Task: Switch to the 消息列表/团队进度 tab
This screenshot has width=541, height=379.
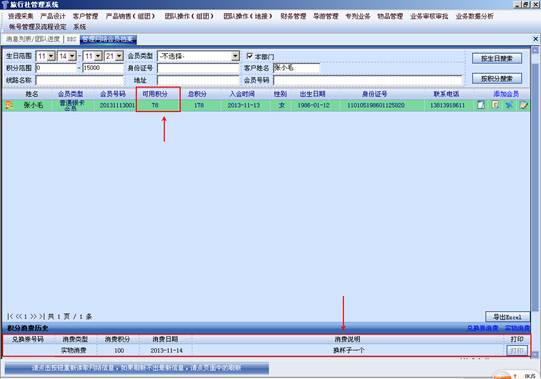Action: tap(33, 39)
